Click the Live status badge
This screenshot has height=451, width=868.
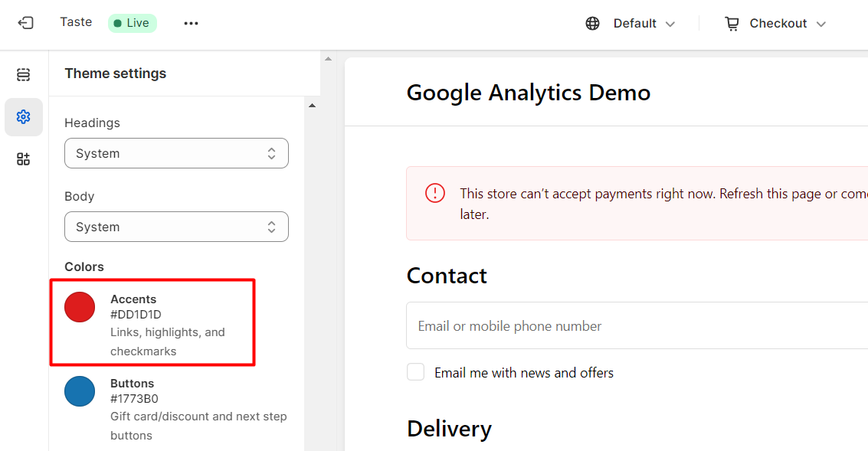[133, 23]
